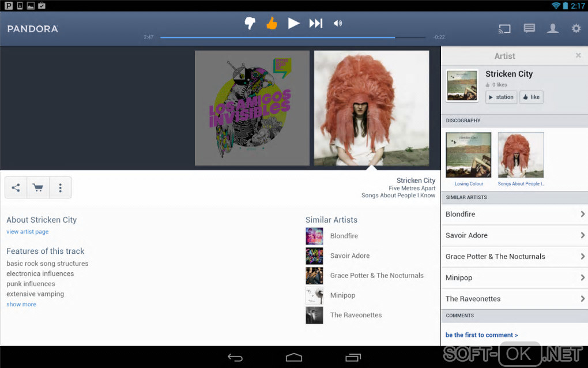Expand Grace Potter & The Nocturnals row
Image resolution: width=588 pixels, height=368 pixels.
(514, 257)
